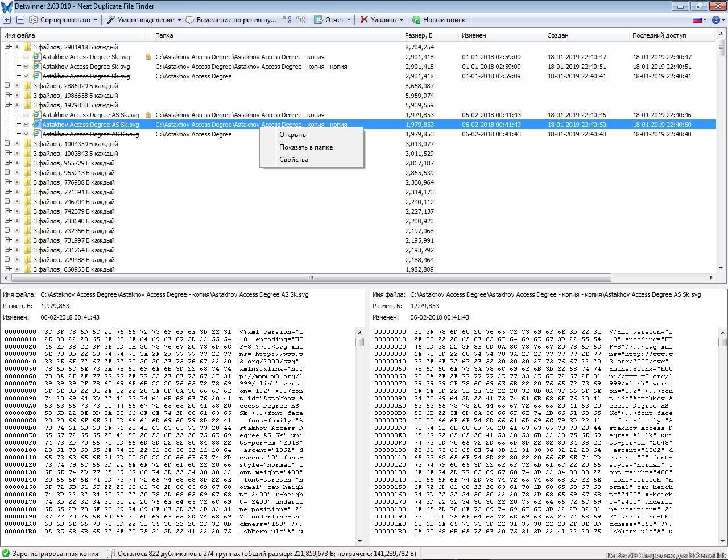Image resolution: width=728 pixels, height=560 pixels.
Task: Click file list vertical scrollbar down arrow
Action: (721, 269)
